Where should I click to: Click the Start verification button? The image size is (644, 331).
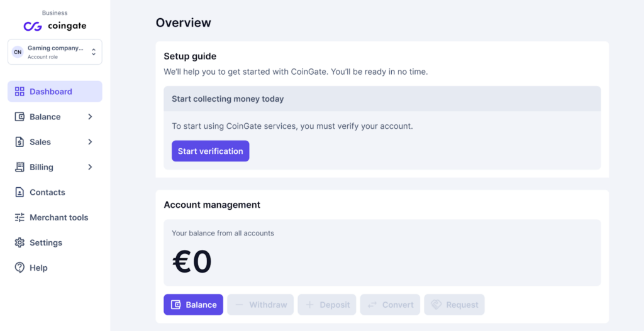tap(210, 151)
